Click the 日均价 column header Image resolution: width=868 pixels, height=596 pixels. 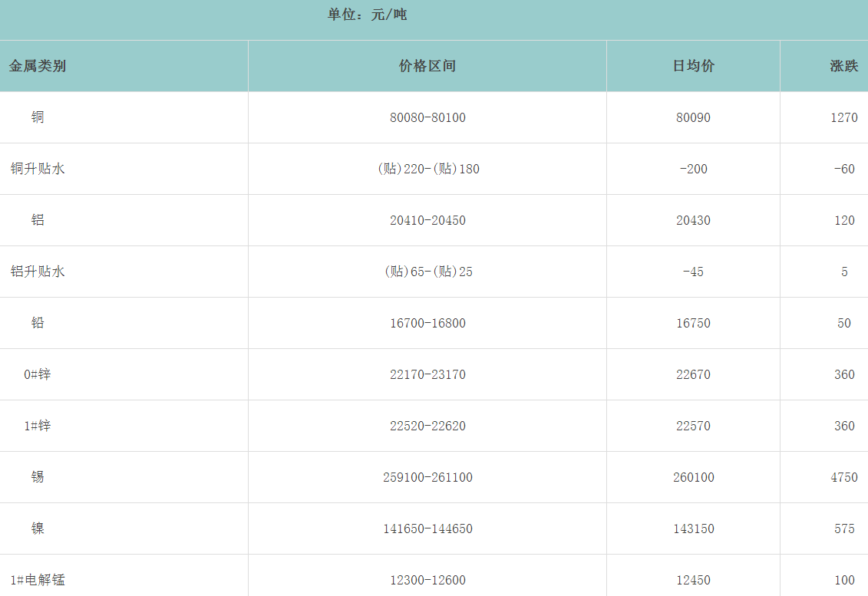(x=693, y=66)
